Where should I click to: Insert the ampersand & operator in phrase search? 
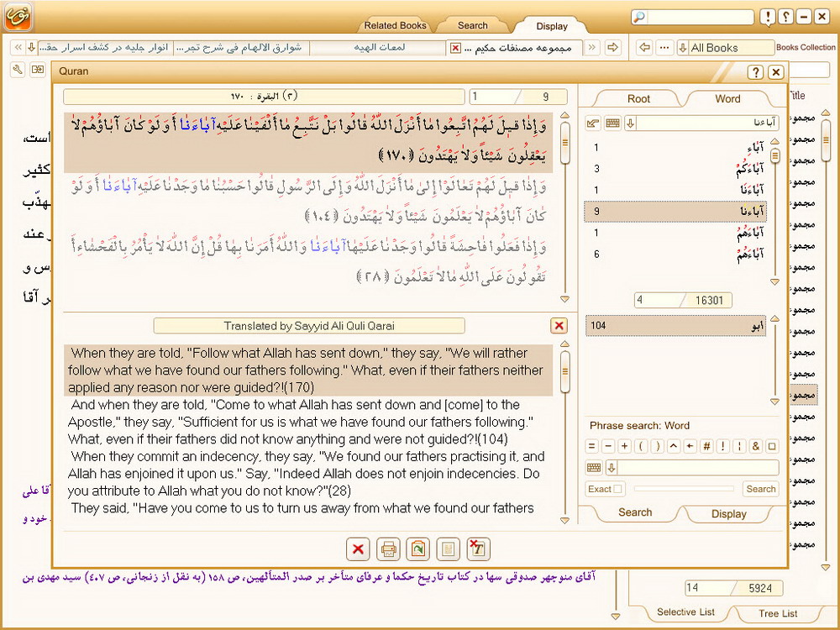point(756,446)
